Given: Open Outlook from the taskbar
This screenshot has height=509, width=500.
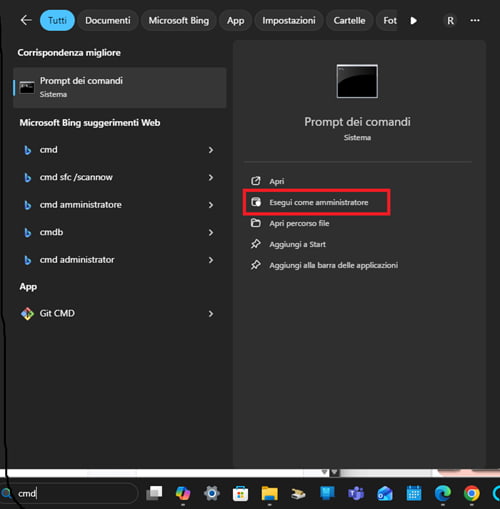Looking at the screenshot, I should pos(385,493).
